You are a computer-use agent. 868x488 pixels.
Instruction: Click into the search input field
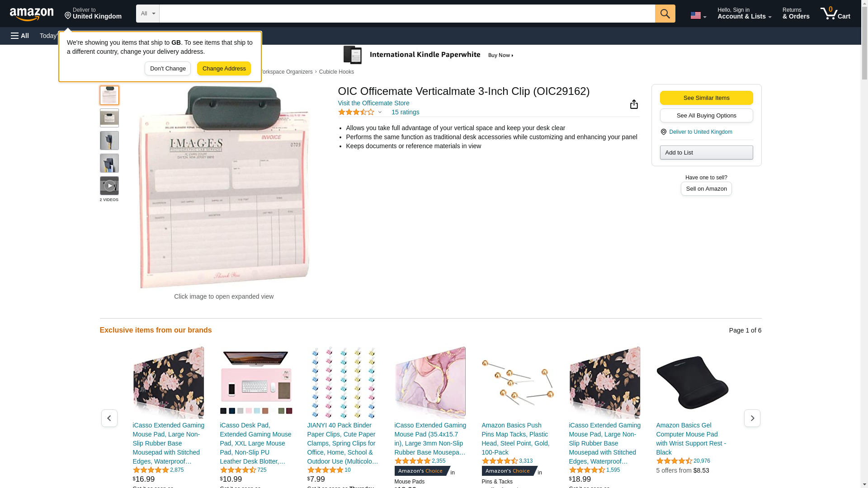pos(407,14)
